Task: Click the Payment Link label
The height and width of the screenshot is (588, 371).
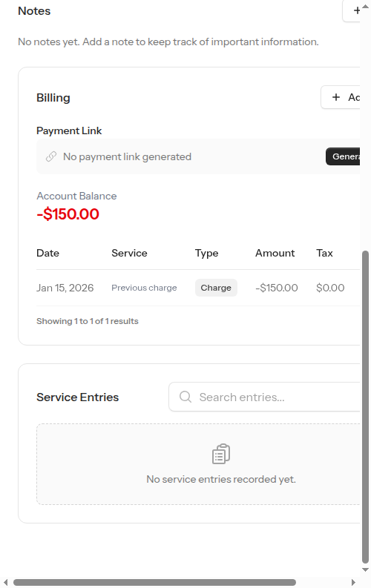Action: 69,131
